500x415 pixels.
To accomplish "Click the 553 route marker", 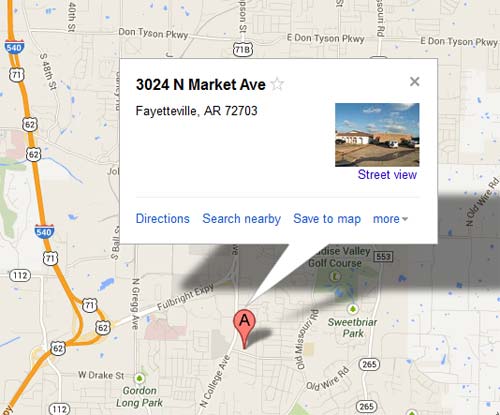I will 383,257.
